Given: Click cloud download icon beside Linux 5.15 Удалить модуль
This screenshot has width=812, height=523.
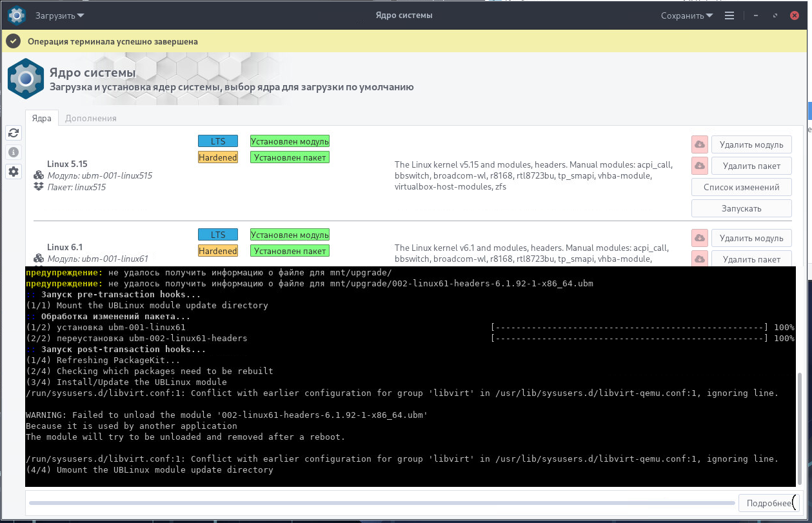Looking at the screenshot, I should pyautogui.click(x=699, y=144).
